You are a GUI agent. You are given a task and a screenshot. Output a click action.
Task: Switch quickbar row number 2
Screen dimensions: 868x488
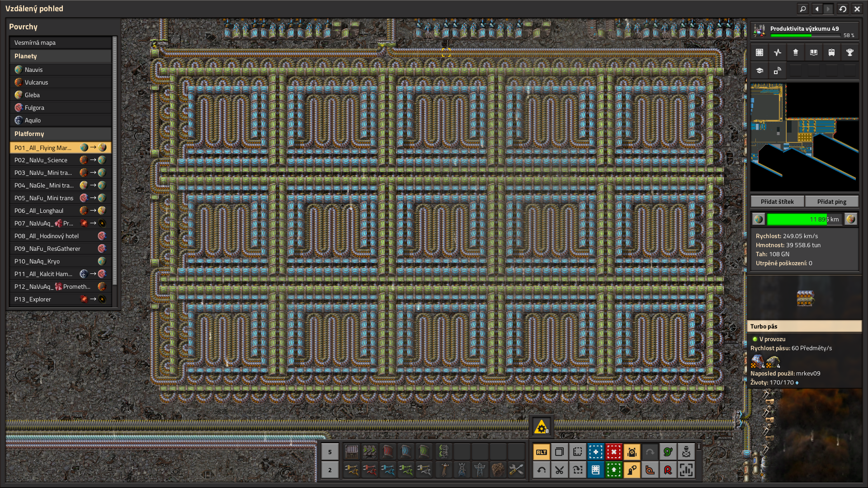[330, 470]
